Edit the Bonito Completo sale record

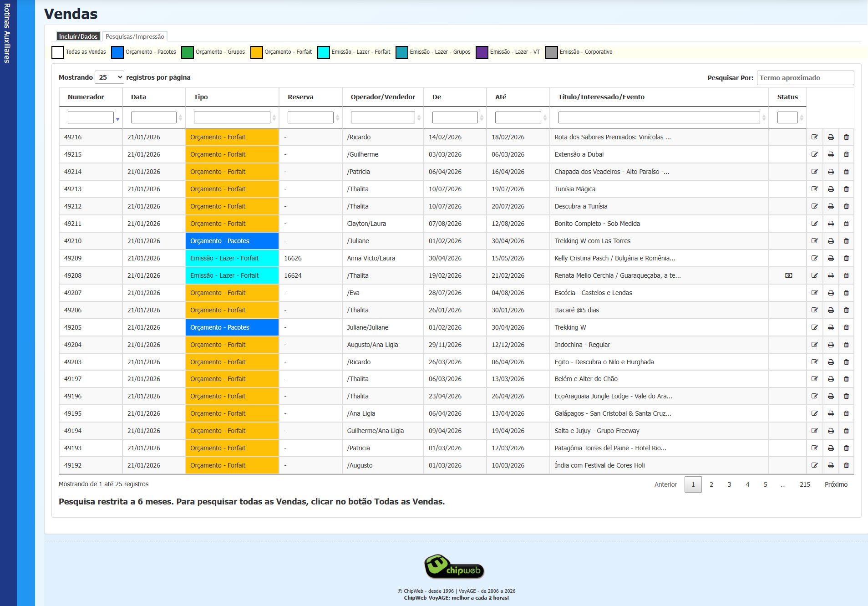click(814, 224)
